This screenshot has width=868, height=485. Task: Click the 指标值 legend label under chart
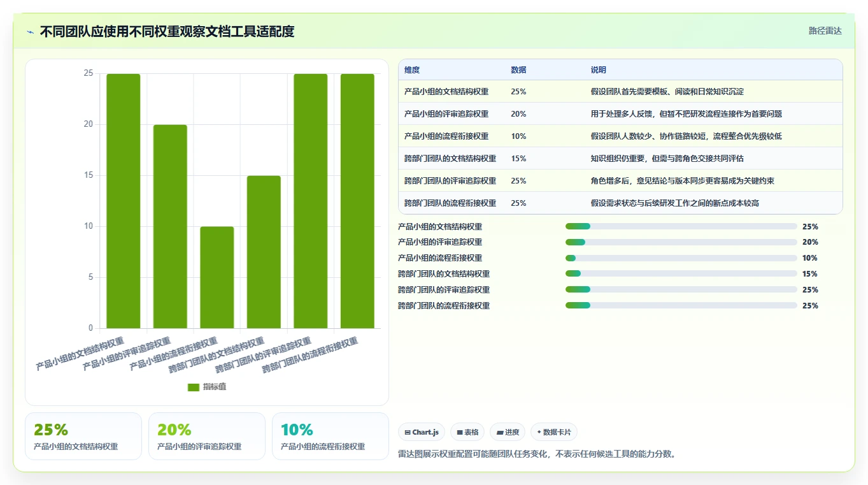pos(215,387)
